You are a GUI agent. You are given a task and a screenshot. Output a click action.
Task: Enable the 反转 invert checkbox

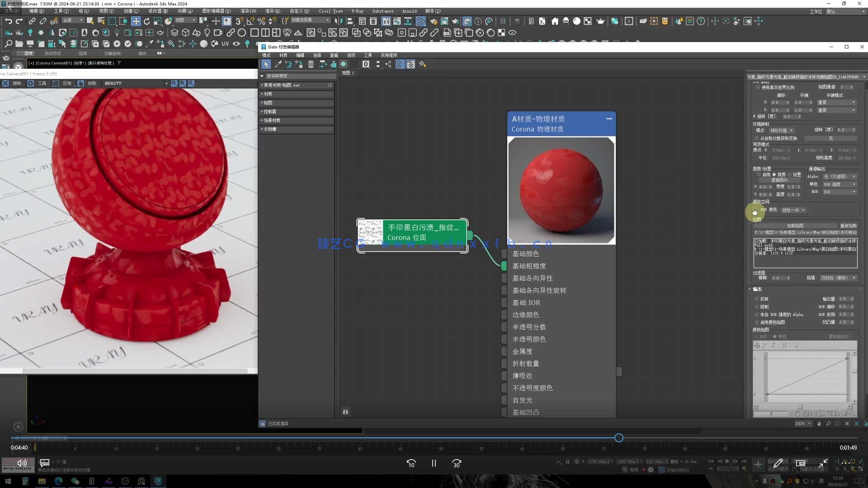point(757,299)
